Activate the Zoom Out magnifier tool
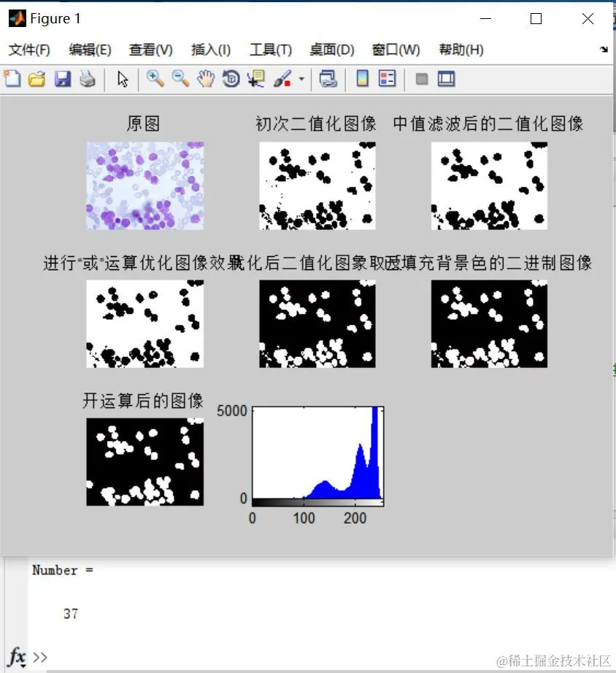 point(180,79)
